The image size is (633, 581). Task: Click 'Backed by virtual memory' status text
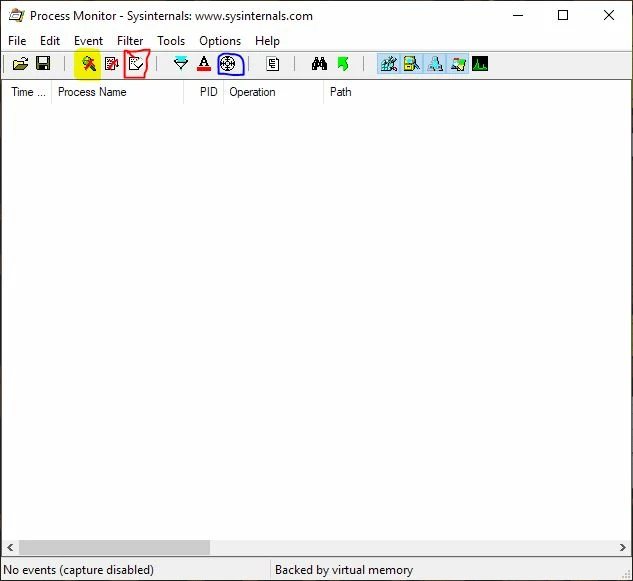(344, 570)
